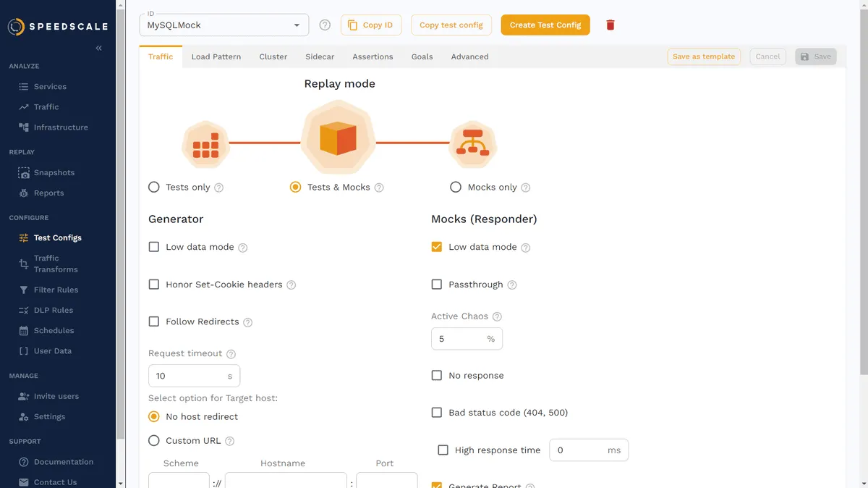Click the Tests only grid icon

(205, 144)
